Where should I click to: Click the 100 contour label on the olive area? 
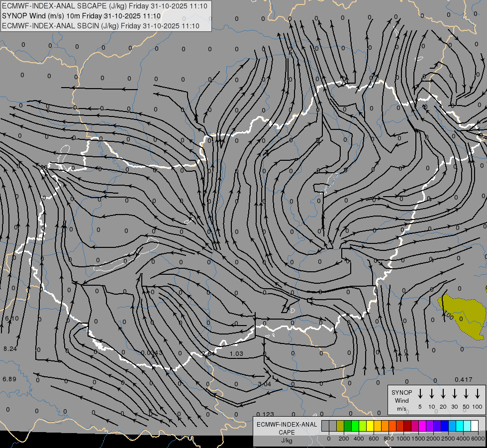(448, 315)
